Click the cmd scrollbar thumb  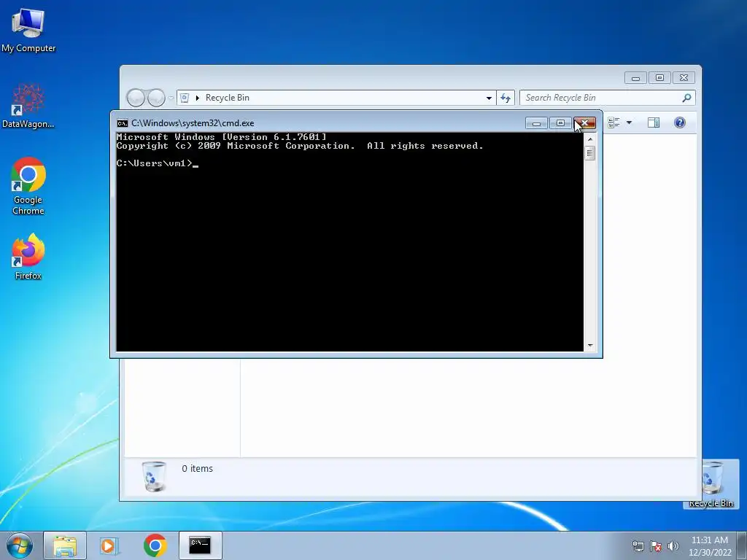pos(590,153)
